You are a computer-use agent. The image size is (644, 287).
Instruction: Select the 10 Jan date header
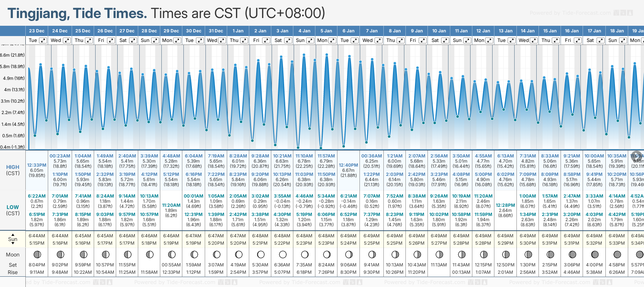(x=439, y=31)
